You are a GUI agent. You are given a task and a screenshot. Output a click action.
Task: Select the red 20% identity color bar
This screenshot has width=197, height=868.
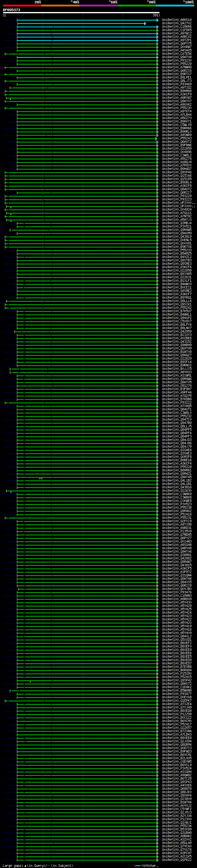pos(22,6)
